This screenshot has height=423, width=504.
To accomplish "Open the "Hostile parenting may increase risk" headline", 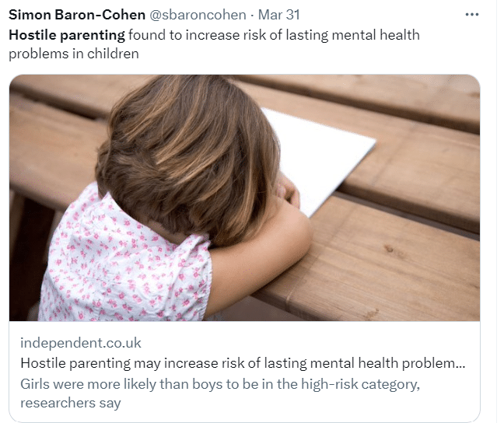I will click(156, 363).
